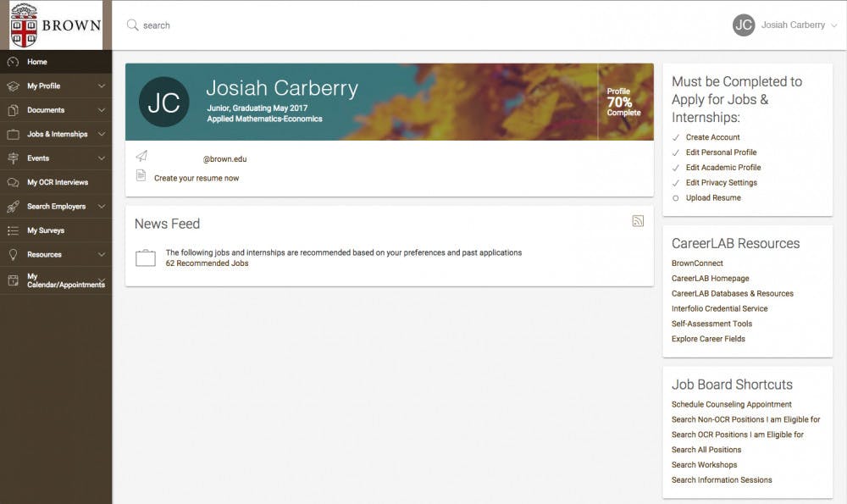Click inside the search input field

tap(212, 25)
